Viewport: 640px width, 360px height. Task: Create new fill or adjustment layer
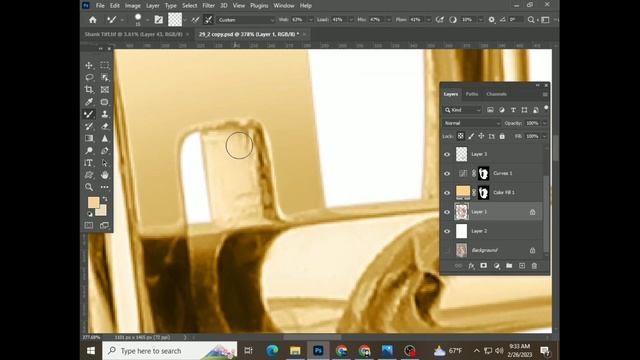[x=496, y=266]
